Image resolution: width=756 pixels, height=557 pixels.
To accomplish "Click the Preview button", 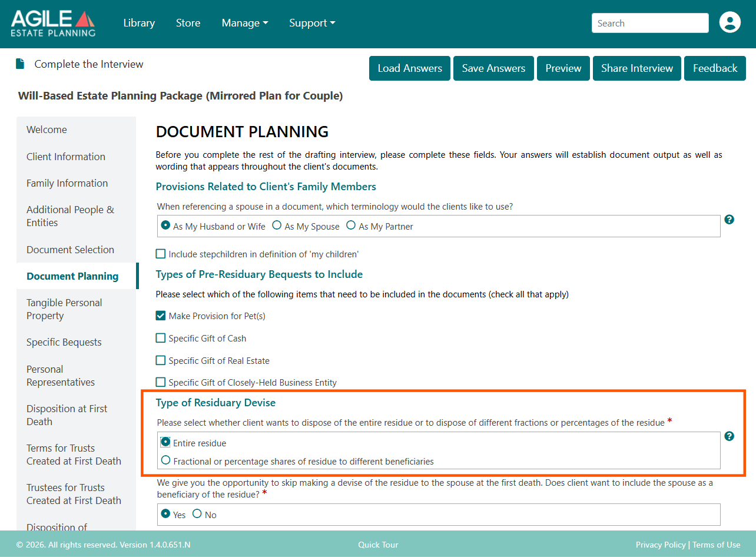I will pyautogui.click(x=563, y=68).
